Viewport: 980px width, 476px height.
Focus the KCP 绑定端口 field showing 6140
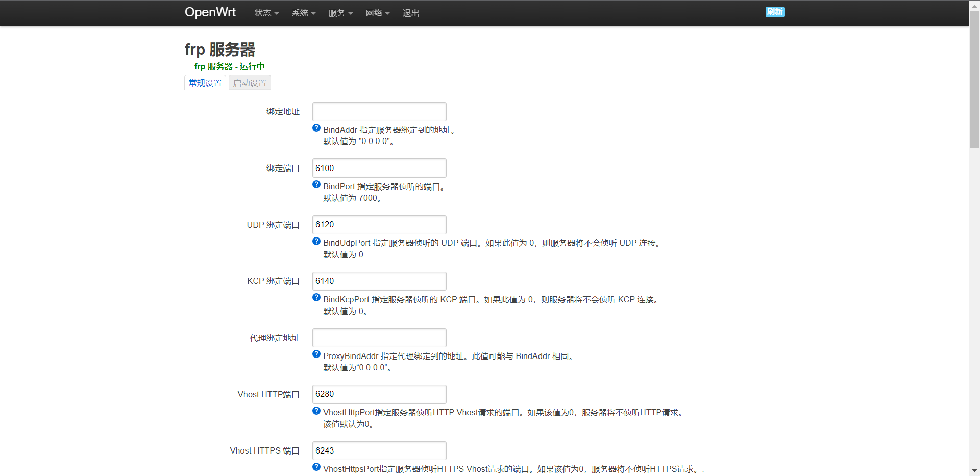(x=379, y=281)
